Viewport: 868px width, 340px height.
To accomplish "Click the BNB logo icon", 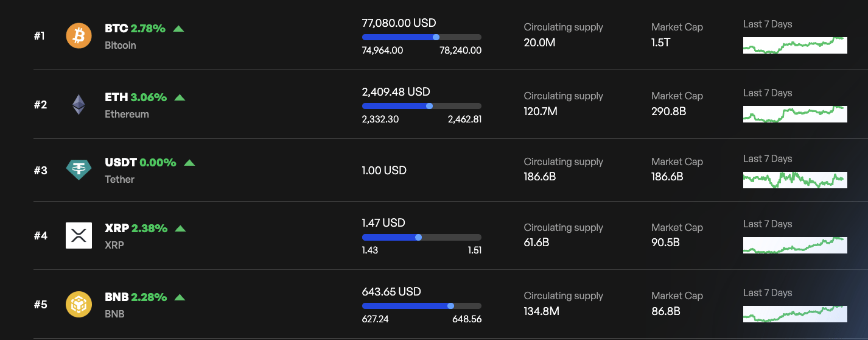I will [79, 304].
